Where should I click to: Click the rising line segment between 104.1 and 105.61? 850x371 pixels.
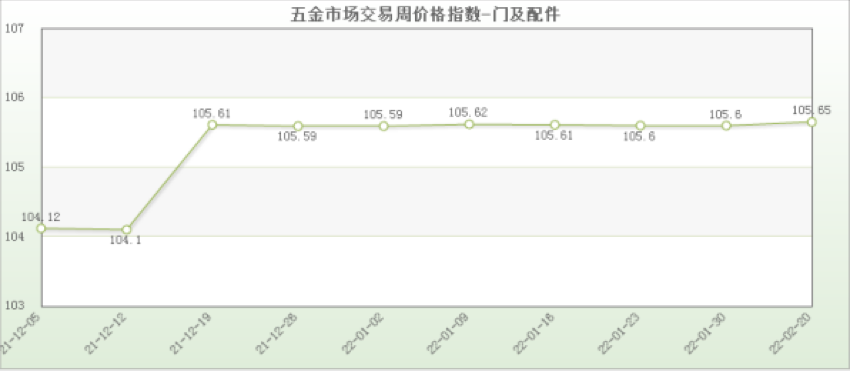(169, 177)
